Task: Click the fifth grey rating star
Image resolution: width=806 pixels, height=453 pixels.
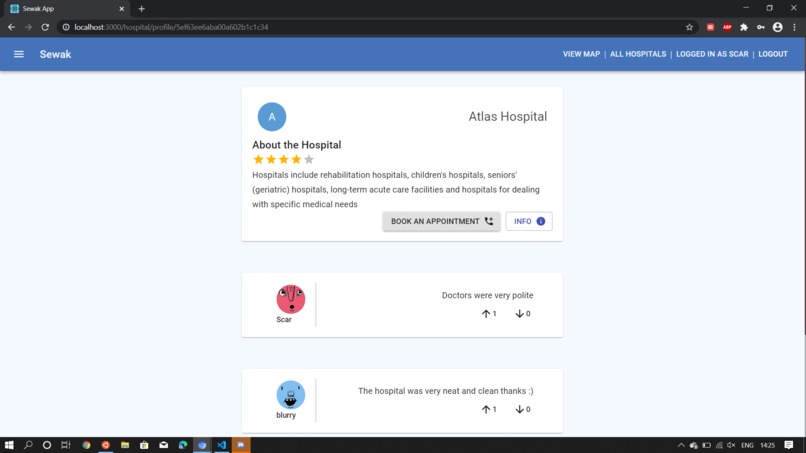Action: [308, 159]
